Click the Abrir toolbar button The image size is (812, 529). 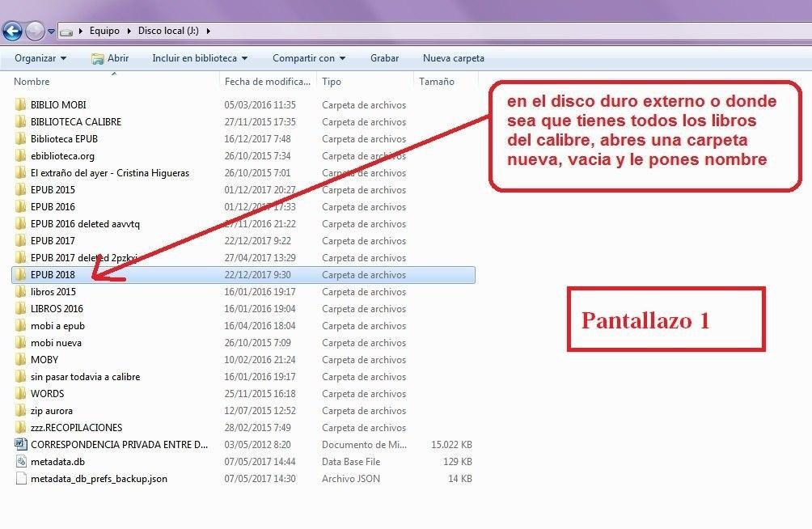coord(110,58)
